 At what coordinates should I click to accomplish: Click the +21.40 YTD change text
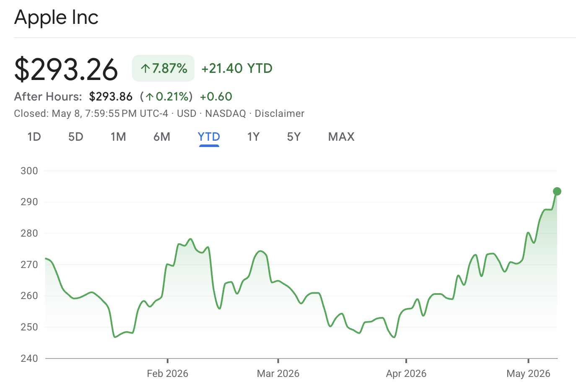(x=237, y=68)
